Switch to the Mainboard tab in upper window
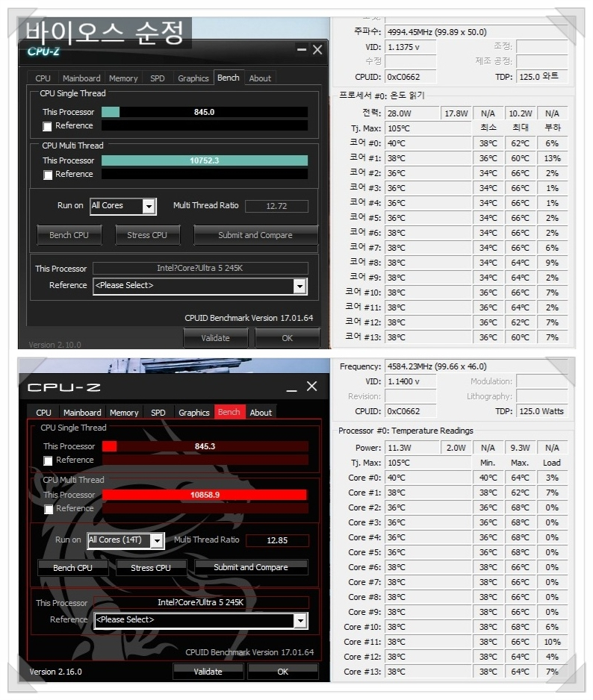The width and height of the screenshot is (593, 700). pos(81,78)
